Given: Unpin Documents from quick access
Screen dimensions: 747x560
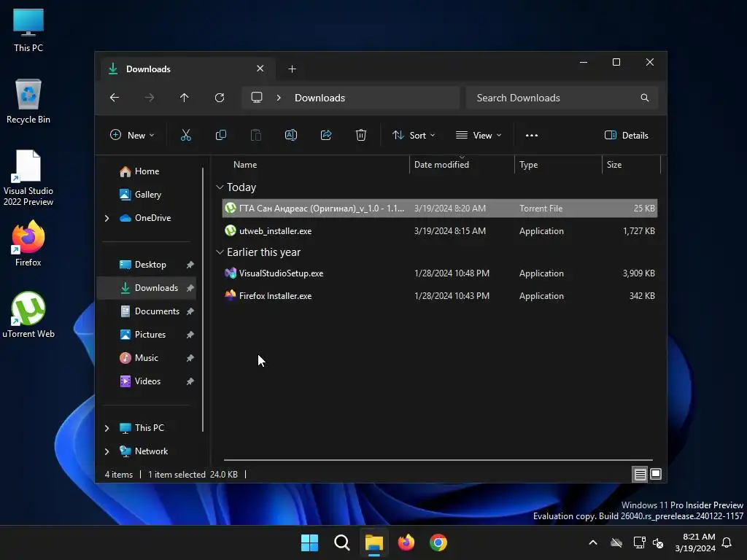Looking at the screenshot, I should tap(190, 311).
